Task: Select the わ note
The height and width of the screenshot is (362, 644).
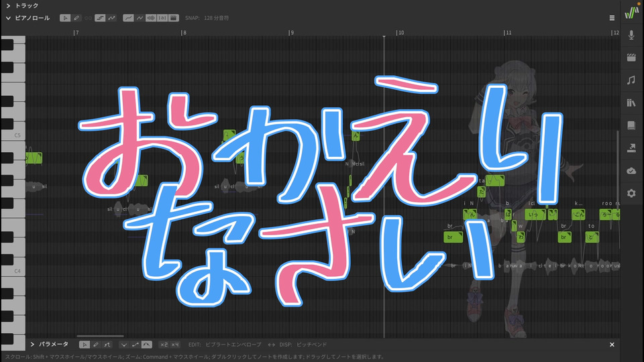Action: coord(521,237)
